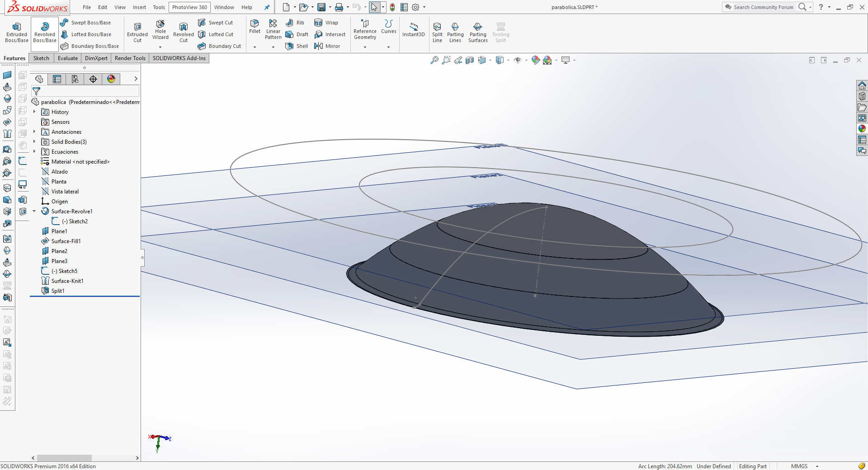Apply the Fillet tool
The width and height of the screenshot is (868, 470).
(255, 26)
